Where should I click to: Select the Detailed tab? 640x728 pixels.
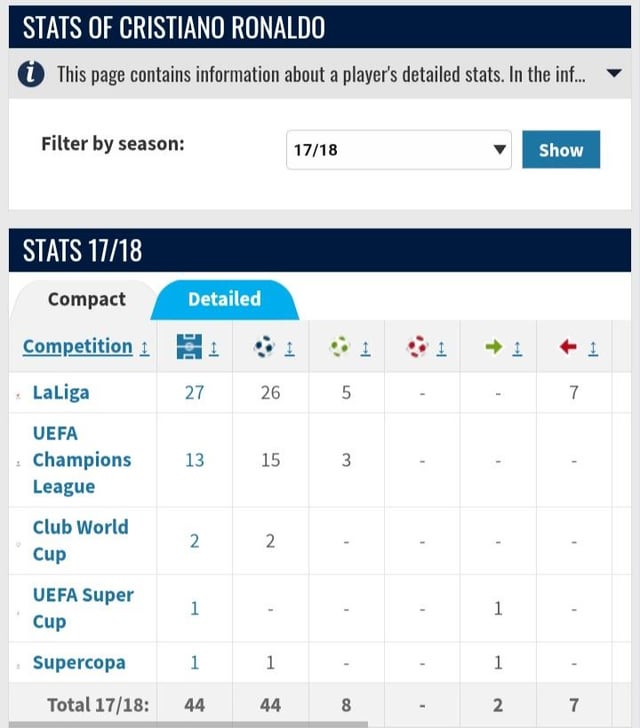tap(224, 299)
